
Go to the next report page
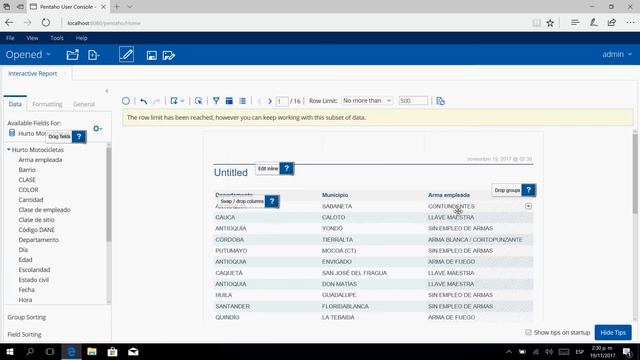(x=270, y=101)
